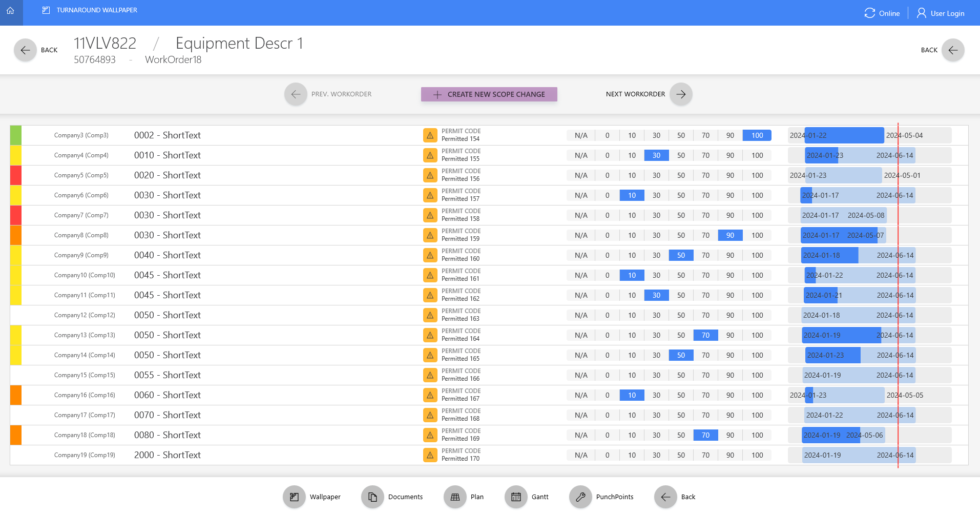
Task: Set Company4 0010 progress to 50
Action: (681, 155)
